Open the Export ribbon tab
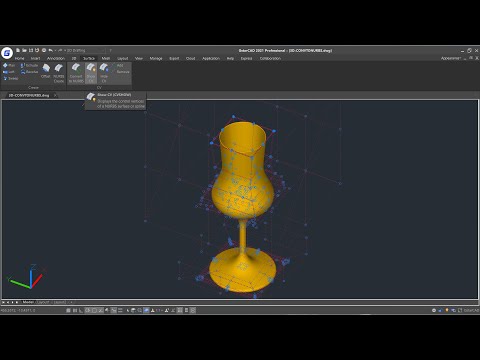The height and width of the screenshot is (360, 480). (174, 58)
